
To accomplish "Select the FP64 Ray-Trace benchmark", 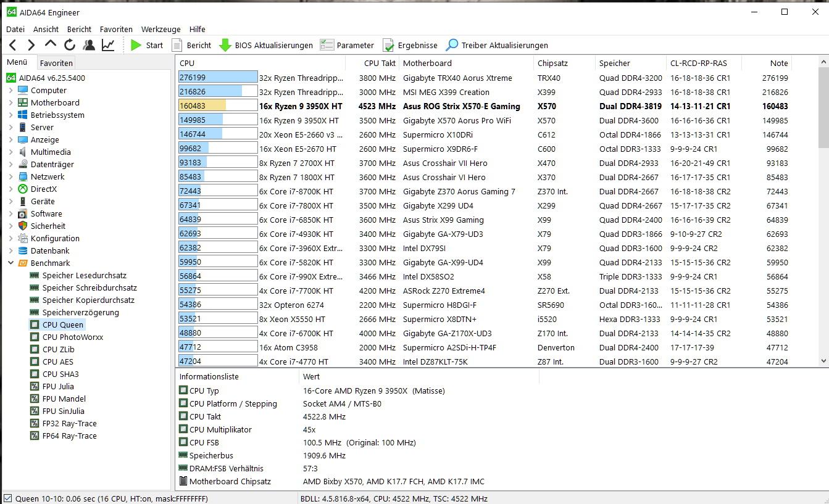I will coord(63,436).
